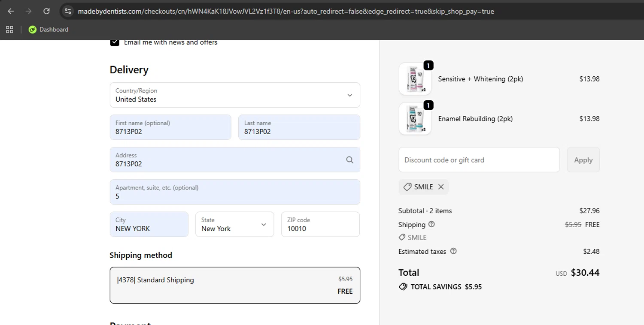644x325 pixels.
Task: Open the apps grid in bookmarks bar
Action: [x=9, y=30]
